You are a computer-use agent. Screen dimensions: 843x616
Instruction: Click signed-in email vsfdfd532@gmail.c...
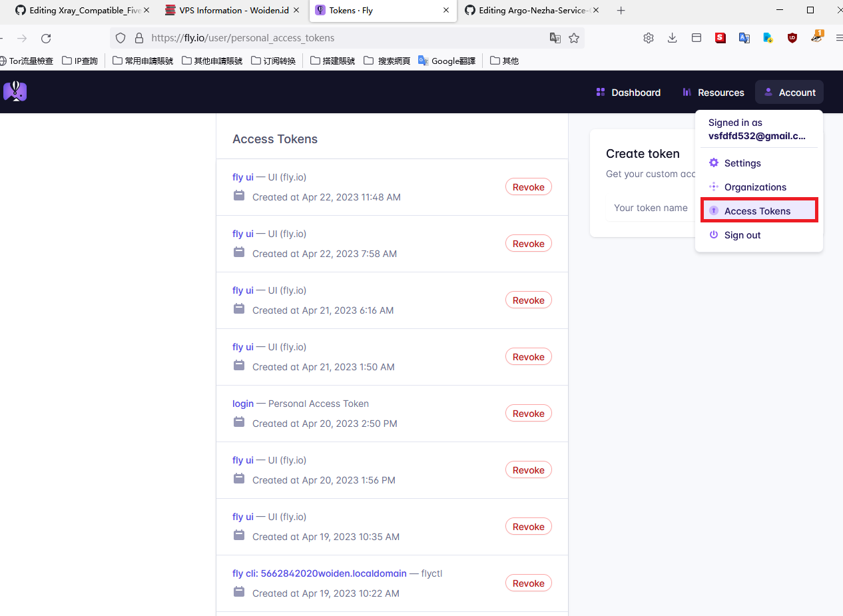coord(757,136)
